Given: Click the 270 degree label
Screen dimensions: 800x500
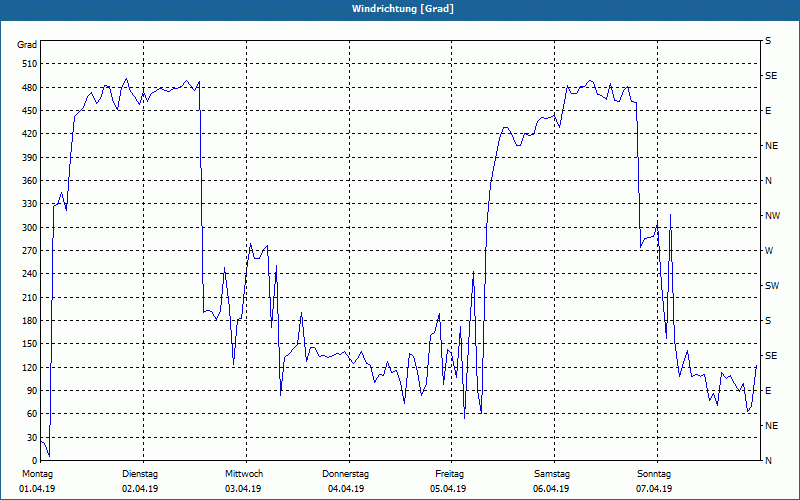Looking at the screenshot, I should 30,251.
